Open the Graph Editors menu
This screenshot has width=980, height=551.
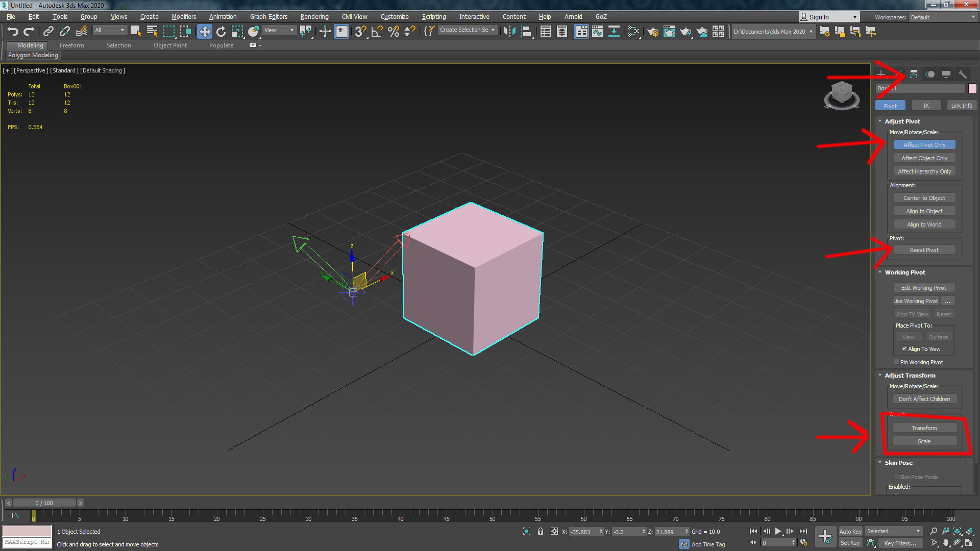pos(269,17)
